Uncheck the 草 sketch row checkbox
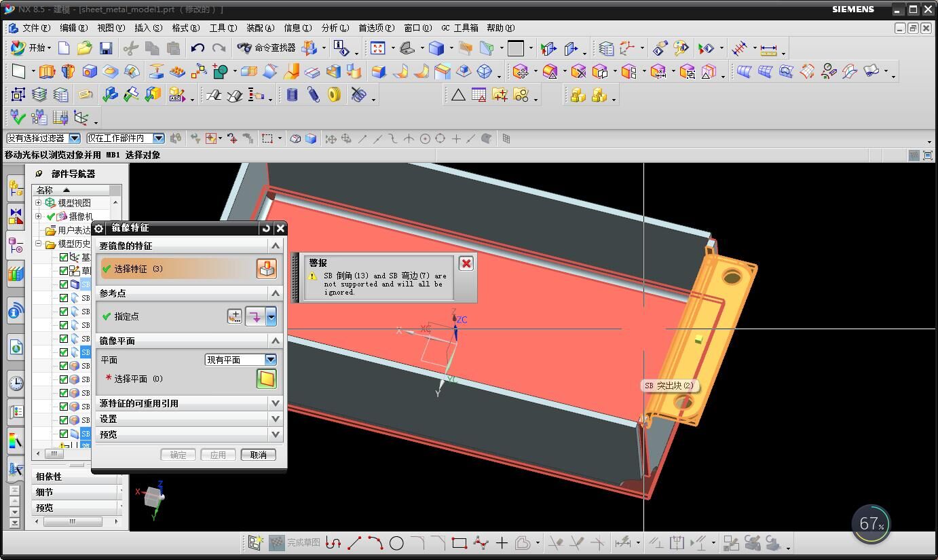The image size is (938, 560). (64, 271)
